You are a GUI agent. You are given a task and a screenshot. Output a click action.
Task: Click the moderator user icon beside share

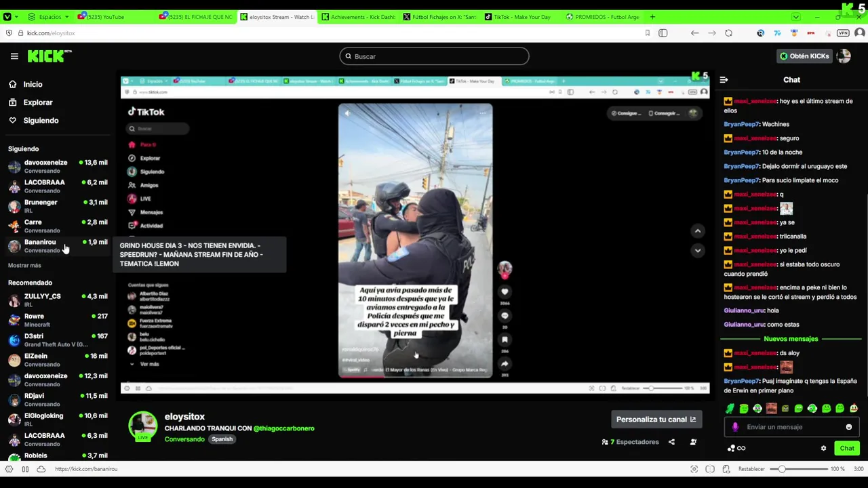click(x=693, y=442)
